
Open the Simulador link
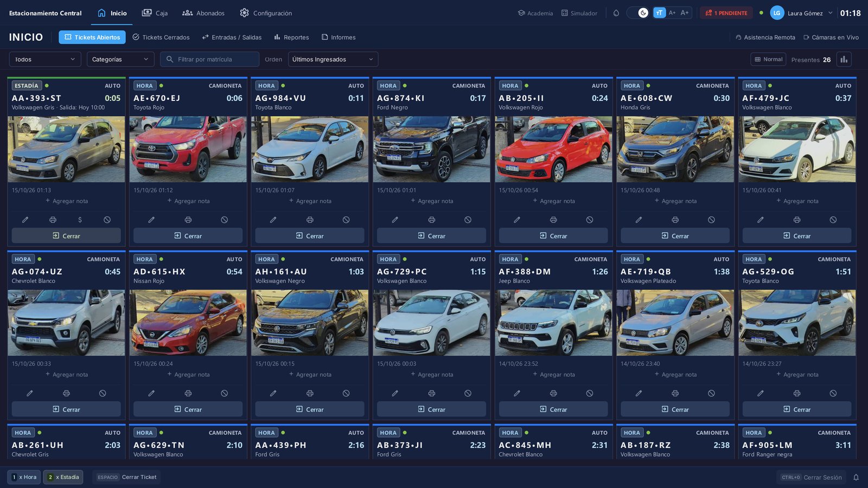click(579, 13)
